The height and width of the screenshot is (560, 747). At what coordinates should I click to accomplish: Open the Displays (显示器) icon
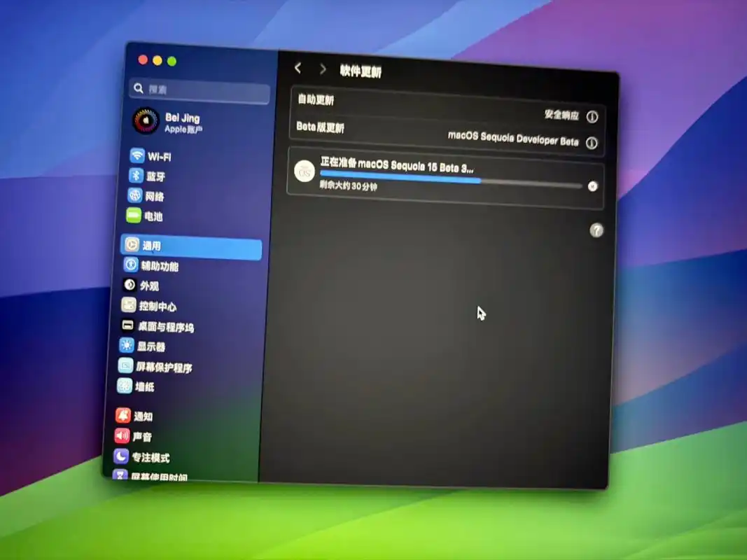tap(126, 345)
